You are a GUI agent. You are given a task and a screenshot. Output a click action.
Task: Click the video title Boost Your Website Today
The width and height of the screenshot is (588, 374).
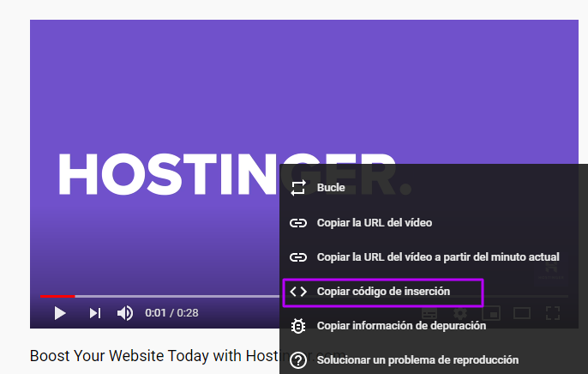point(188,356)
